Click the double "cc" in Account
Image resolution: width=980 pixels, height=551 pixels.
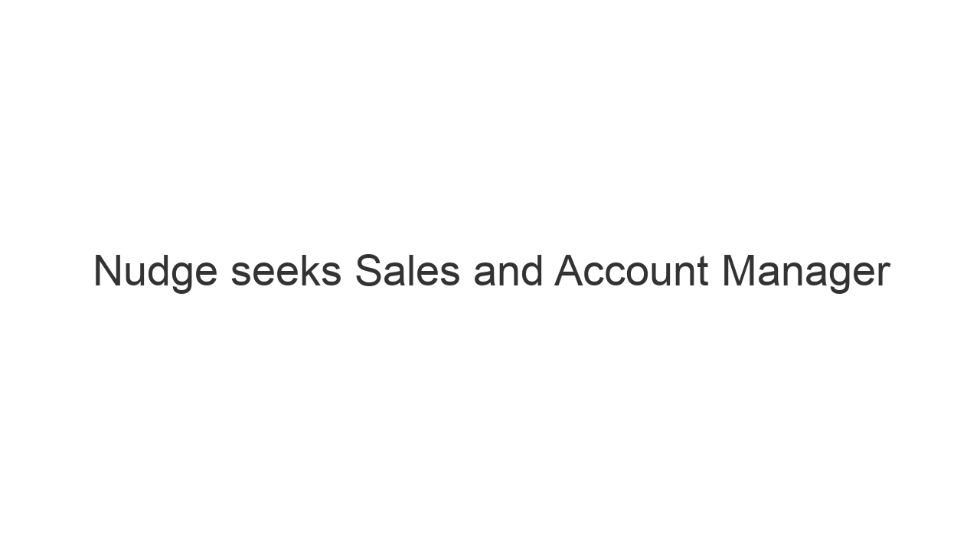click(607, 274)
